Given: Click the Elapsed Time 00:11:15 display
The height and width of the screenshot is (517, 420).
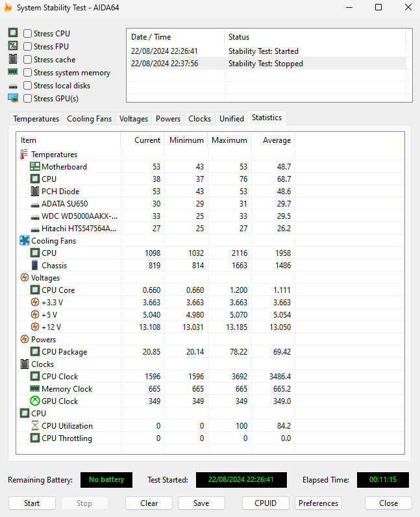Looking at the screenshot, I should 383,480.
